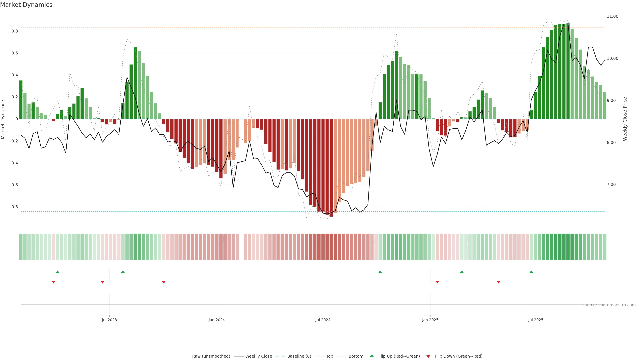Click the Weekly Close Price axis title
Screen dimensions: 644x362
(625, 119)
